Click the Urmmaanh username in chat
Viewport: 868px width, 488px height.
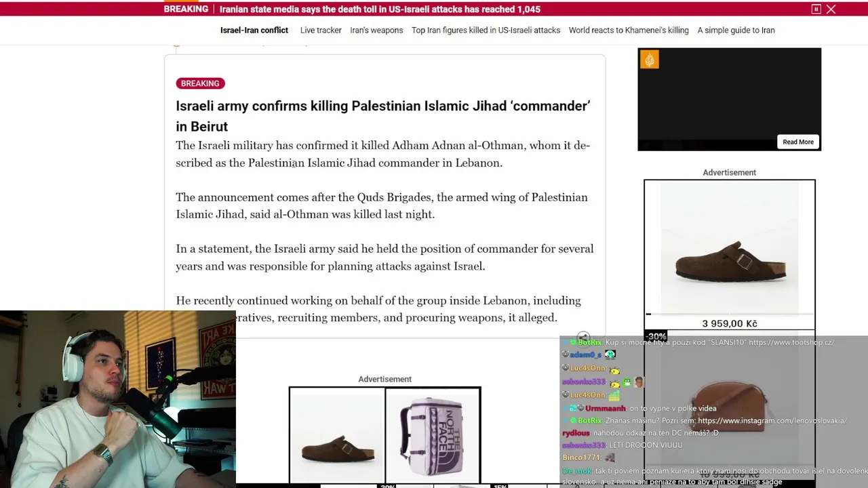tap(606, 409)
